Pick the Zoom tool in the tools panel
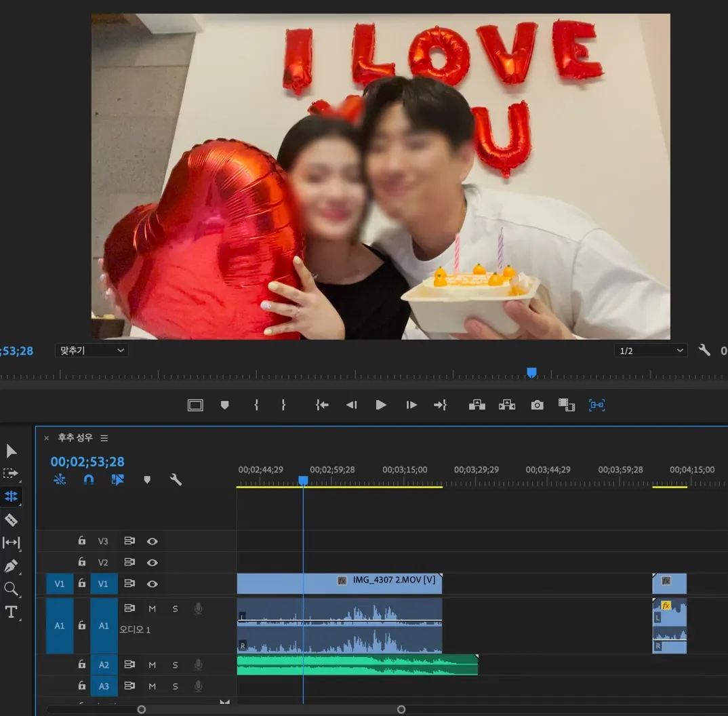 point(10,589)
